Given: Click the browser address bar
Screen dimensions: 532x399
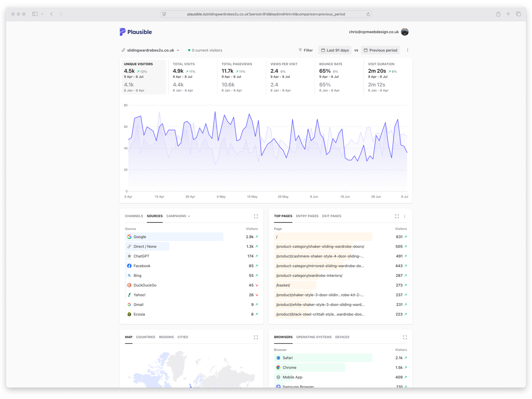Looking at the screenshot, I should [266, 14].
